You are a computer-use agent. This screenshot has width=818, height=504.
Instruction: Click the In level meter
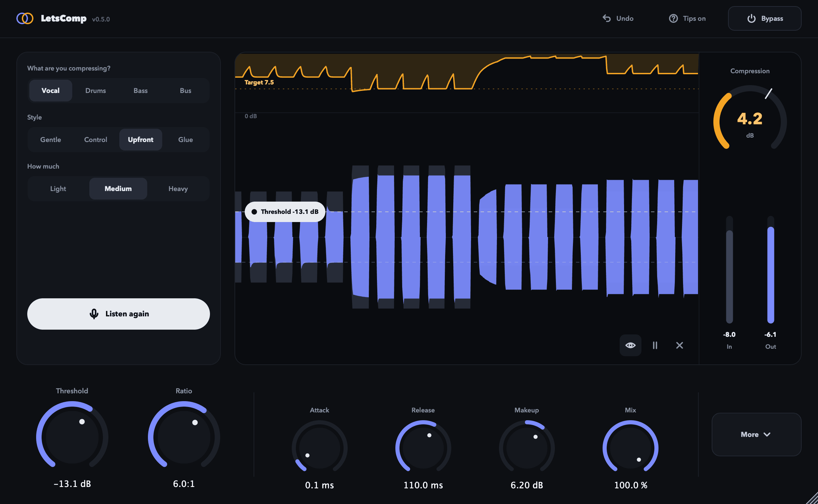point(729,270)
